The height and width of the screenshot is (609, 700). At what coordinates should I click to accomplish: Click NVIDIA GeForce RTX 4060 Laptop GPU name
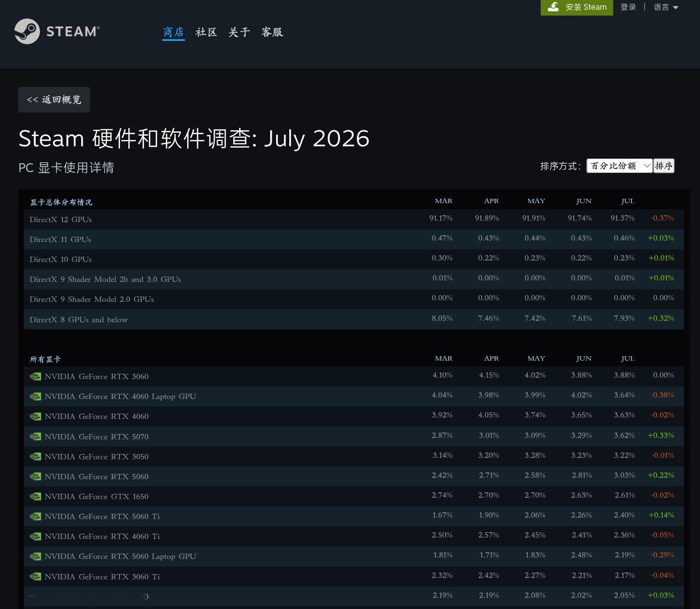pos(120,396)
